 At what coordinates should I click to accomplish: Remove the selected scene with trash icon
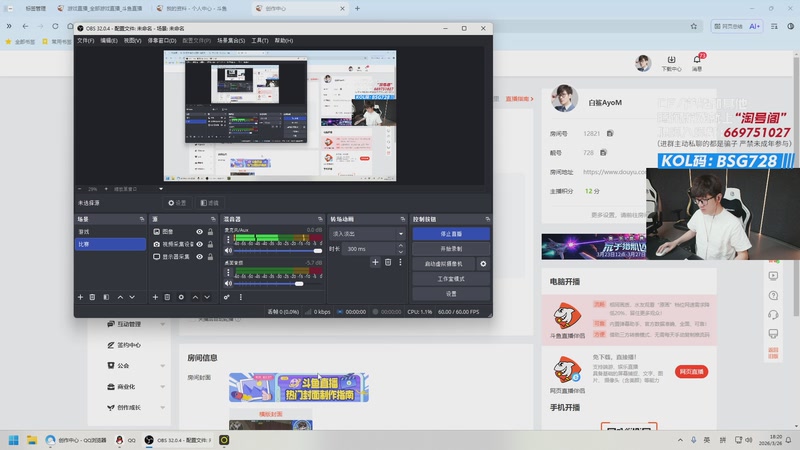(92, 297)
